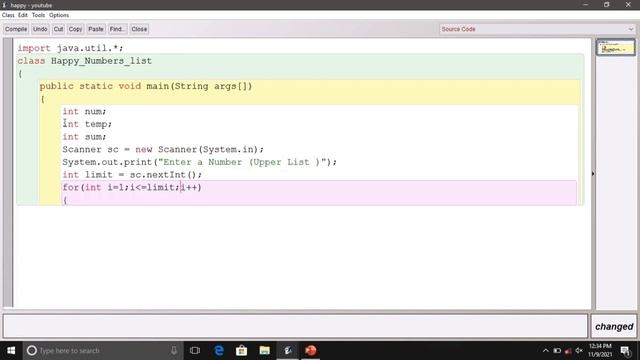The height and width of the screenshot is (360, 640).
Task: Cut the selected code
Action: (x=58, y=29)
